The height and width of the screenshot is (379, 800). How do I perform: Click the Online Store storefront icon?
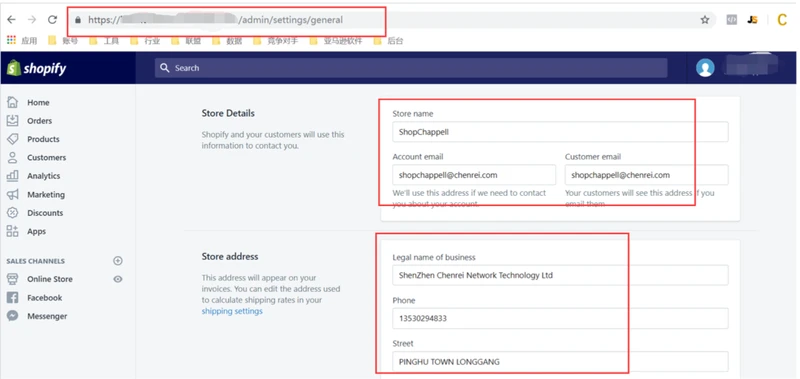coord(12,279)
